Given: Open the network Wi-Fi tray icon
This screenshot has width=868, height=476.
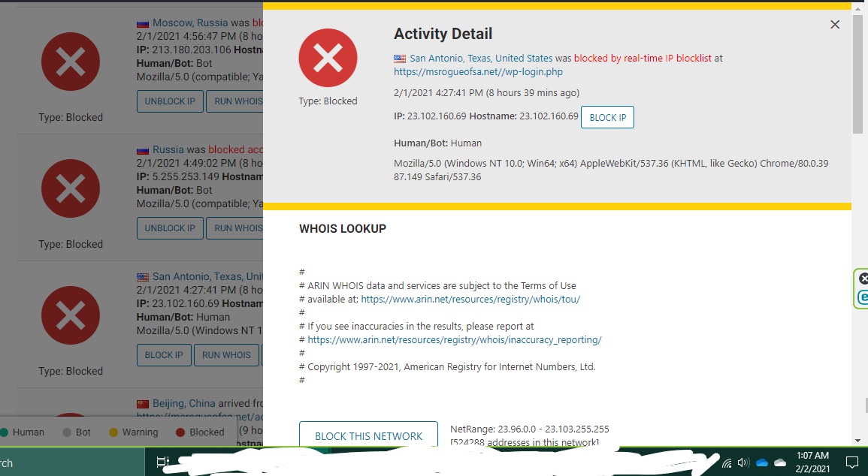Looking at the screenshot, I should click(727, 462).
